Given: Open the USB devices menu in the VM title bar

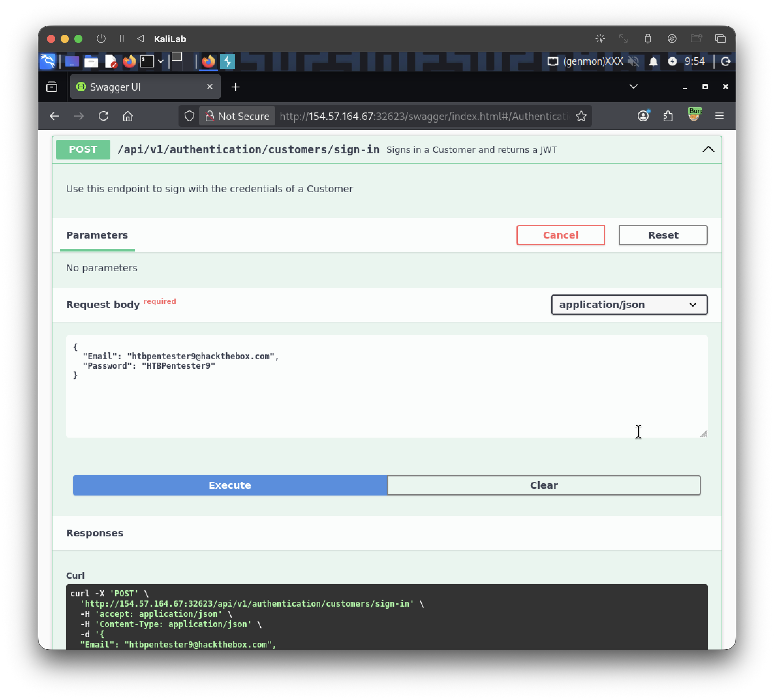Looking at the screenshot, I should pos(648,39).
